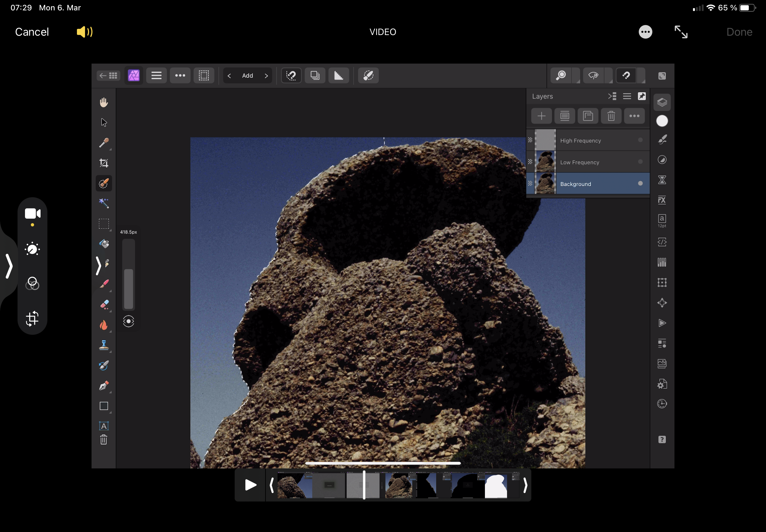The image size is (766, 532).
Task: Open the Layers panel hamburger menu
Action: pos(627,96)
